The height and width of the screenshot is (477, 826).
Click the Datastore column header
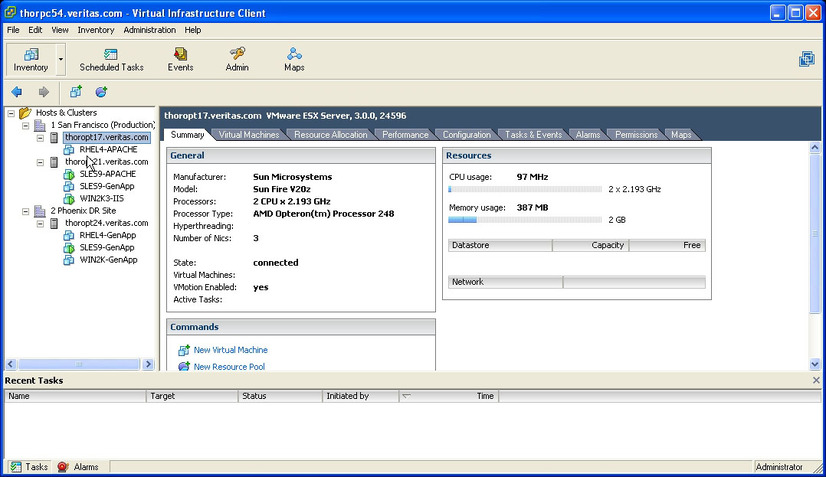pos(500,245)
